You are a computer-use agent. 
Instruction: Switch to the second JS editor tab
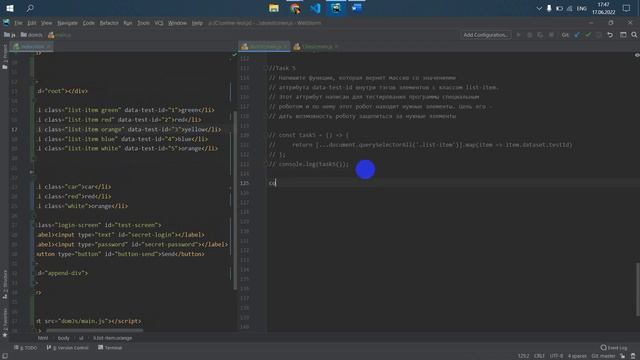[x=316, y=47]
